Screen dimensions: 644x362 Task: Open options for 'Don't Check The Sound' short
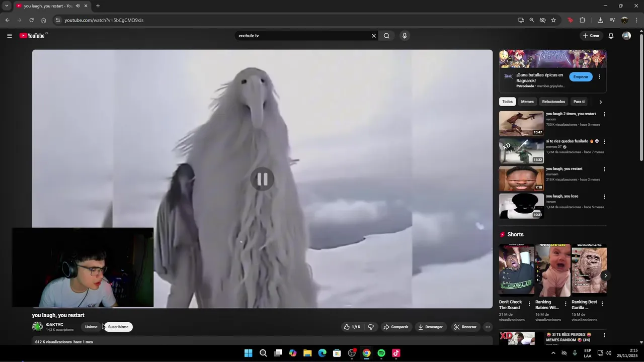pyautogui.click(x=529, y=304)
